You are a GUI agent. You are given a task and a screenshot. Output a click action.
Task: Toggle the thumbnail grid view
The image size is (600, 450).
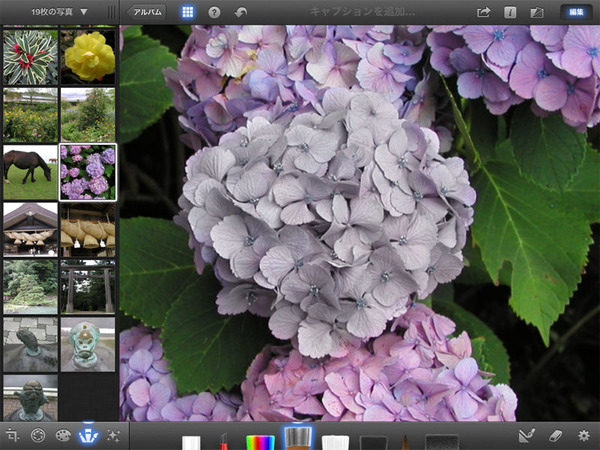click(x=188, y=12)
